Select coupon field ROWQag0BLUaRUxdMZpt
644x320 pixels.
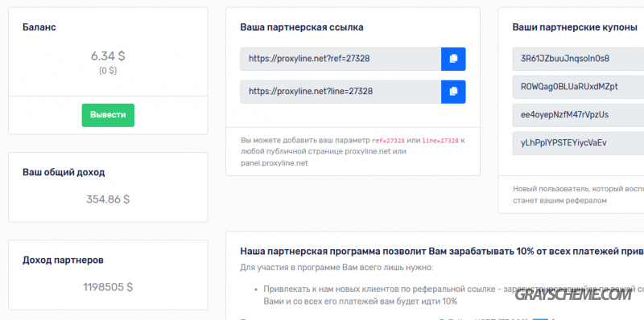[578, 87]
